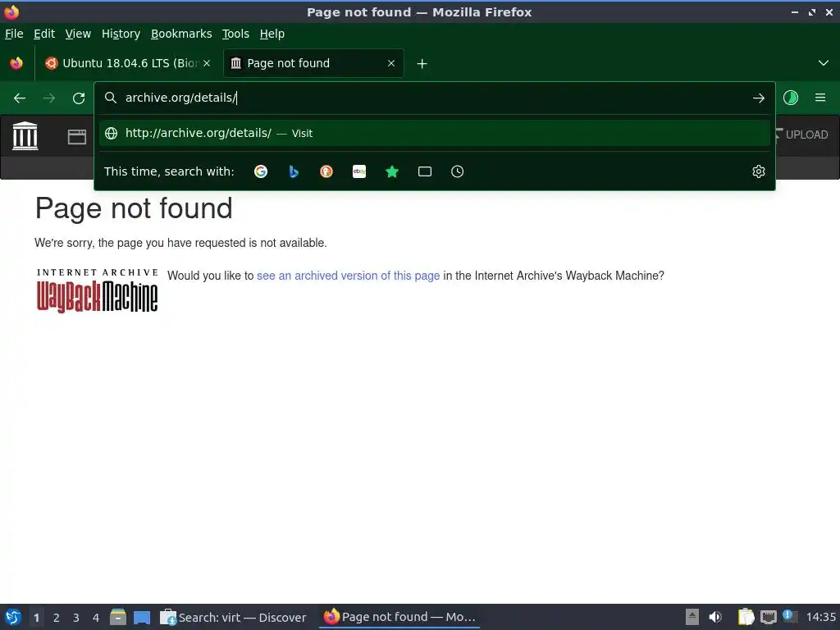
Task: Click the archive.org/details/ address field
Action: 435,98
